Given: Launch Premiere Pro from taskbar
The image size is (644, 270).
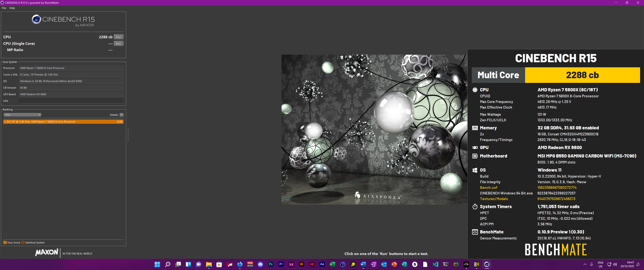Looking at the screenshot, I should [281, 264].
